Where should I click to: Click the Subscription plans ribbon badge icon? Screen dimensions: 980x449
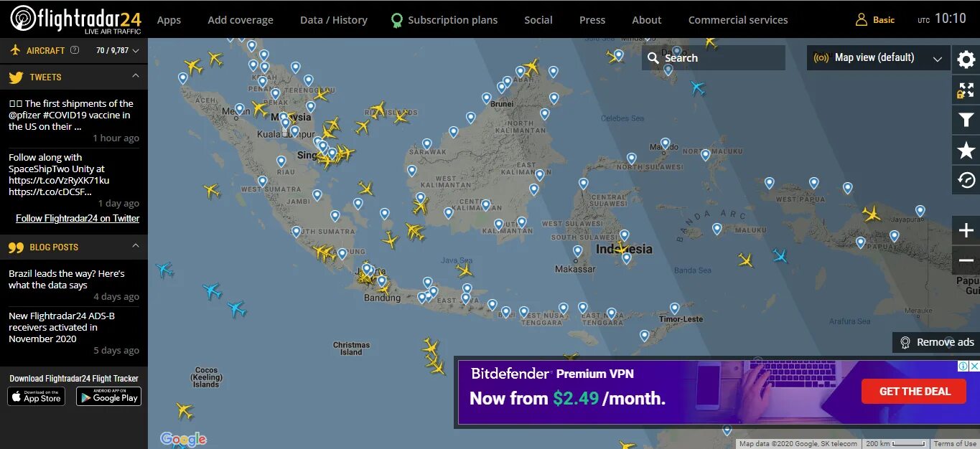(x=396, y=20)
